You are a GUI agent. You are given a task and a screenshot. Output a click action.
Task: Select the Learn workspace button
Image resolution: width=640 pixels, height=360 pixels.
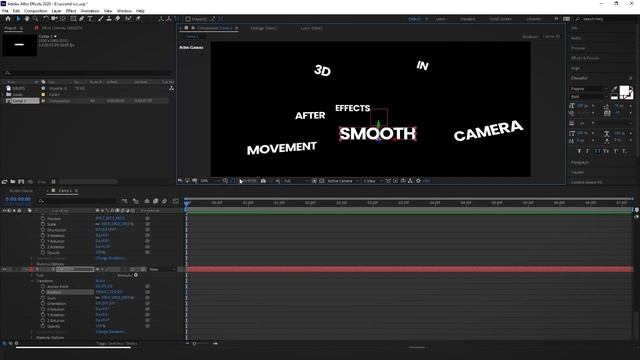pos(440,19)
